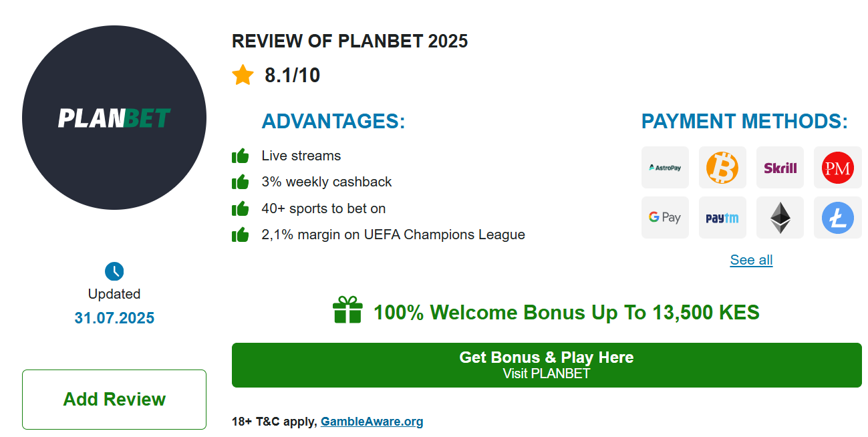Open the See all payment methods link
Image resolution: width=868 pixels, height=437 pixels.
point(751,260)
